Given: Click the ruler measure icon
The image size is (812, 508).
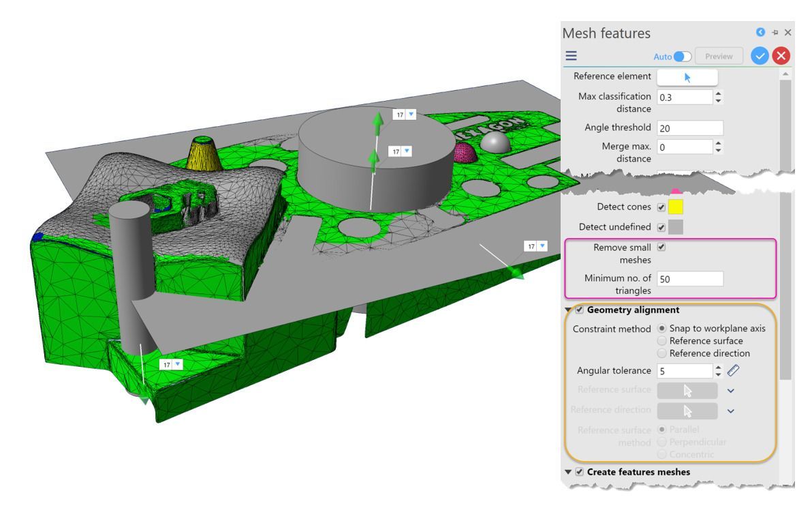Looking at the screenshot, I should click(x=733, y=370).
